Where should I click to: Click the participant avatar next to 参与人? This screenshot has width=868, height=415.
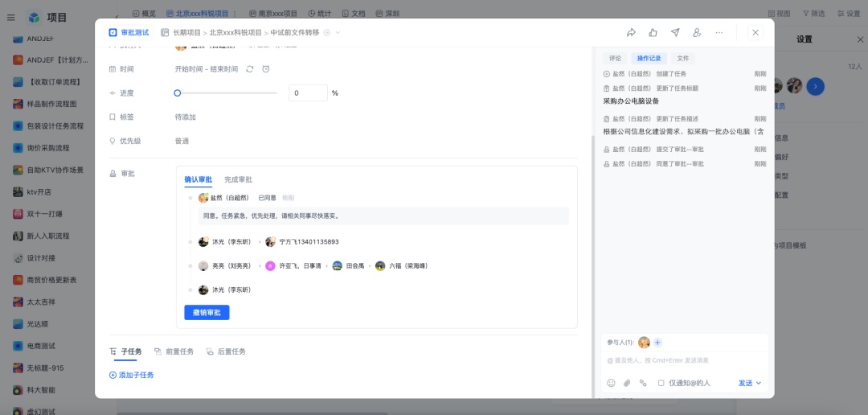tap(644, 343)
